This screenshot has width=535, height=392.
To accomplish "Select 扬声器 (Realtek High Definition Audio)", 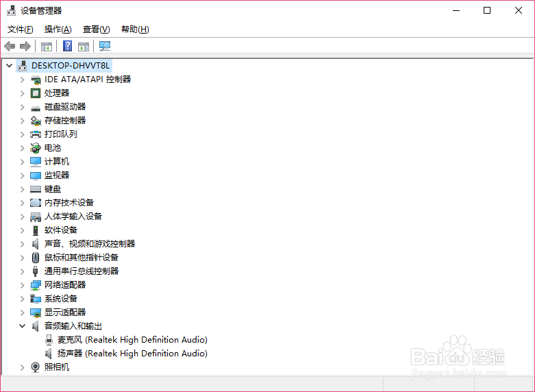I will (132, 354).
